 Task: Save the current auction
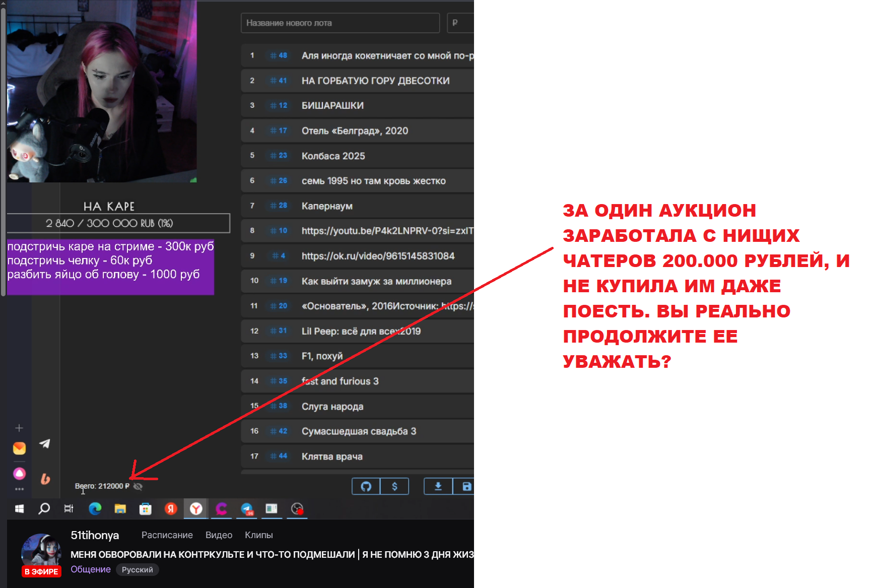click(x=466, y=486)
